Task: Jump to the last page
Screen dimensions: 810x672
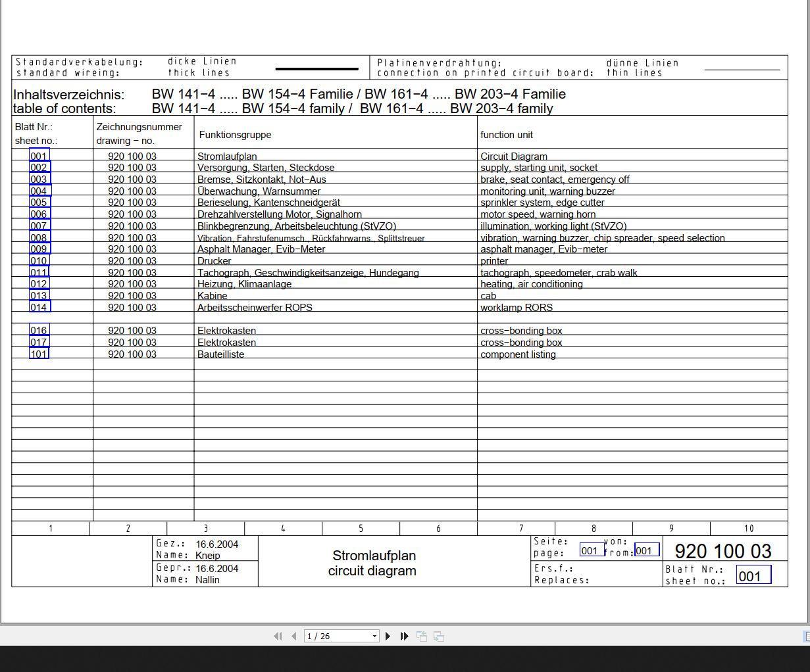Action: click(x=405, y=636)
